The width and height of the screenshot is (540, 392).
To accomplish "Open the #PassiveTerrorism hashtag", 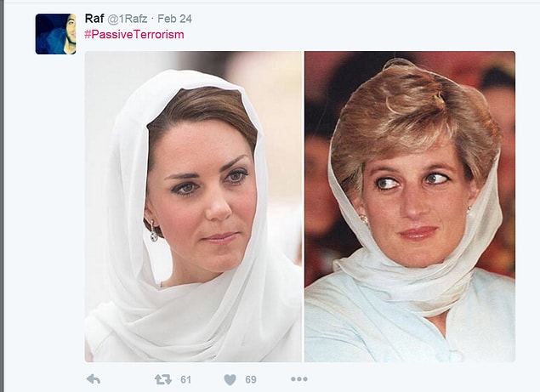I will 134,35.
